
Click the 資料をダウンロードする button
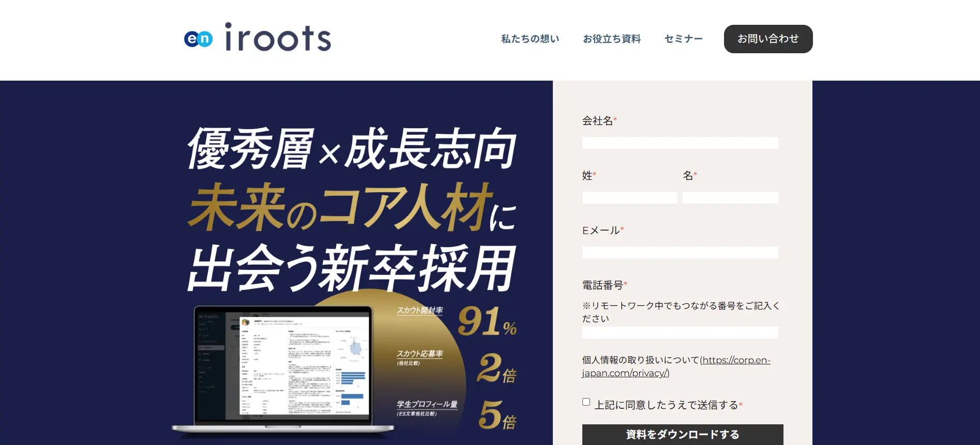coord(683,435)
